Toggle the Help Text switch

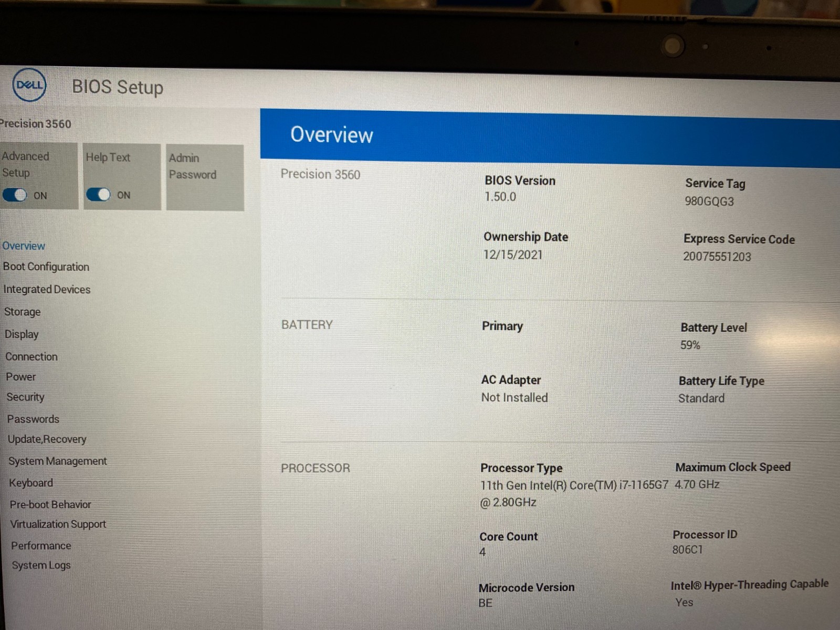click(x=98, y=194)
